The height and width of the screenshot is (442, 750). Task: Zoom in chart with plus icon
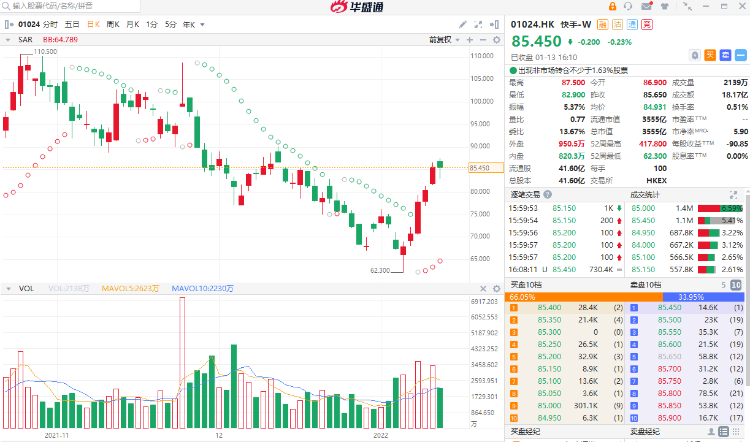[x=470, y=40]
